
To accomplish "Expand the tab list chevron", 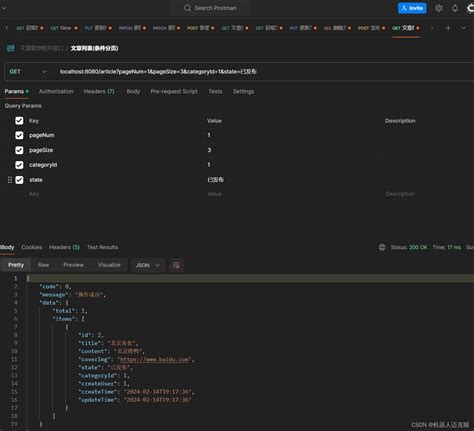I will (463, 28).
